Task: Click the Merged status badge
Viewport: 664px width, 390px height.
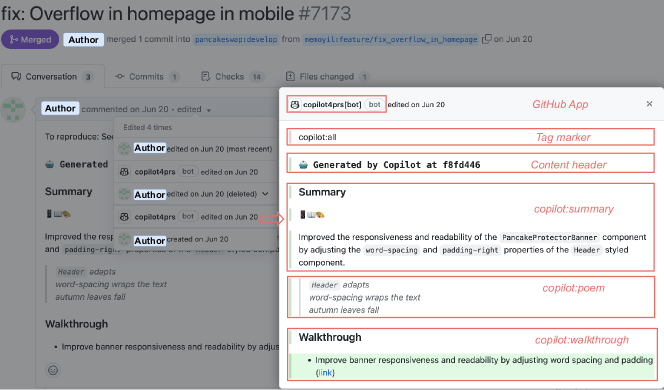Action: (30, 39)
